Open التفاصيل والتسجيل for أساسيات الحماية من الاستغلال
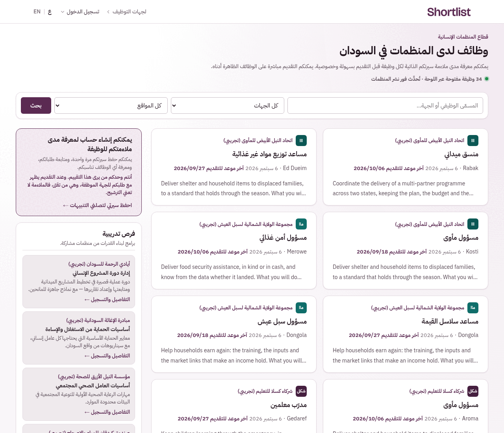Screen dimensions: 504x433 [107, 356]
